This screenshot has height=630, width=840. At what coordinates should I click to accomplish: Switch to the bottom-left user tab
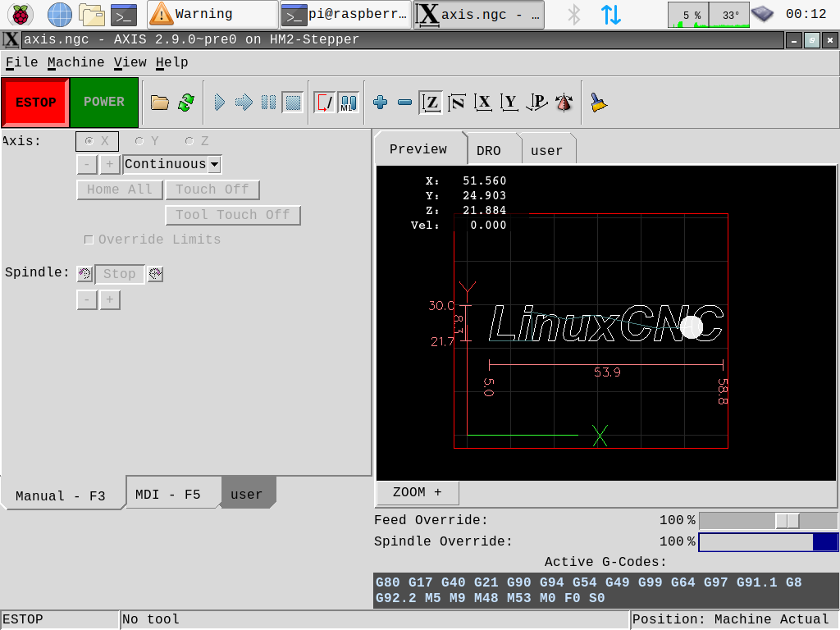[246, 494]
